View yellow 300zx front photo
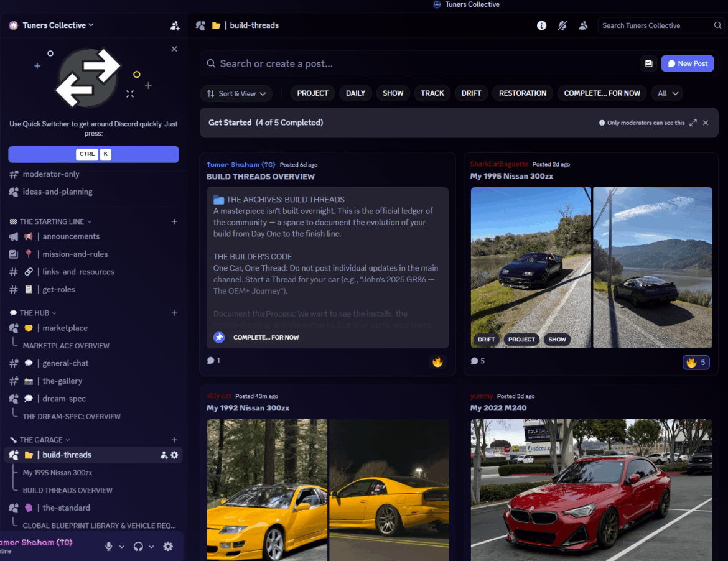 click(x=267, y=490)
